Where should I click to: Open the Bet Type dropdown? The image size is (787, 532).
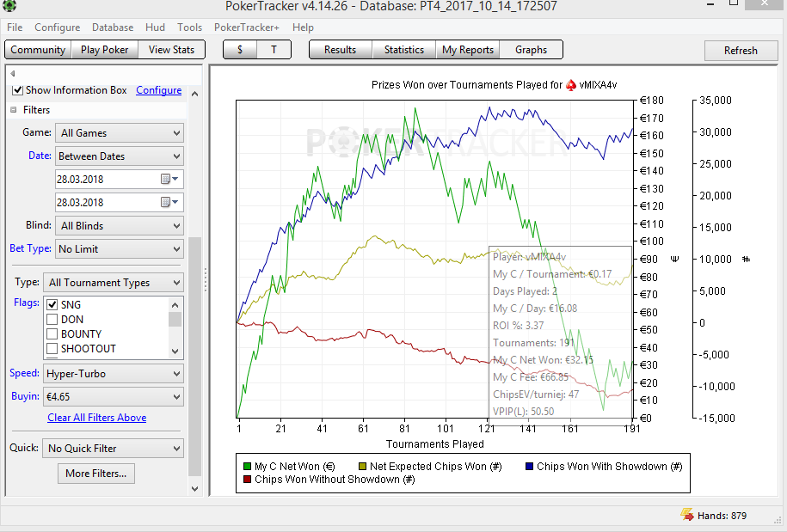point(120,248)
